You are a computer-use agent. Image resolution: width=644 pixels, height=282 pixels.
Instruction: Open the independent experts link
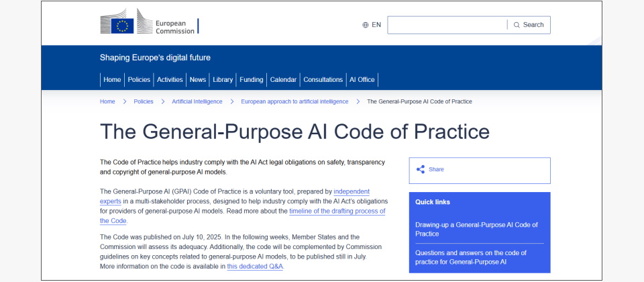pos(235,197)
